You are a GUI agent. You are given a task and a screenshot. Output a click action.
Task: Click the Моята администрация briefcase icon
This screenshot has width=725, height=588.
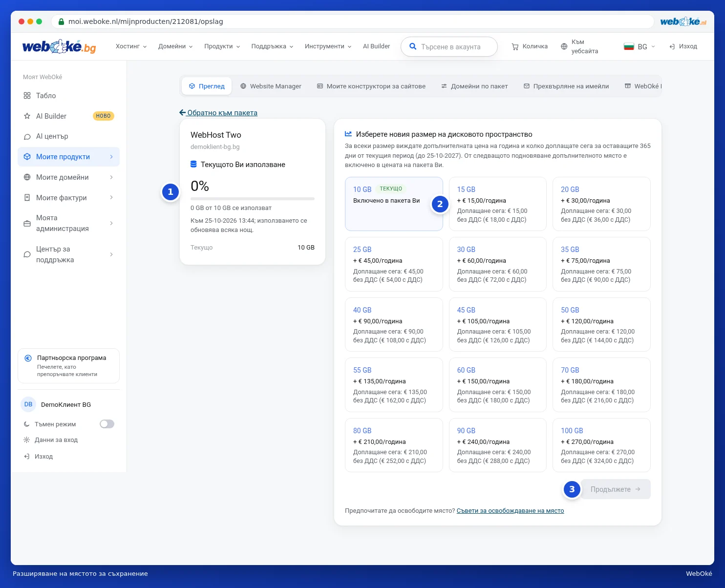[27, 223]
